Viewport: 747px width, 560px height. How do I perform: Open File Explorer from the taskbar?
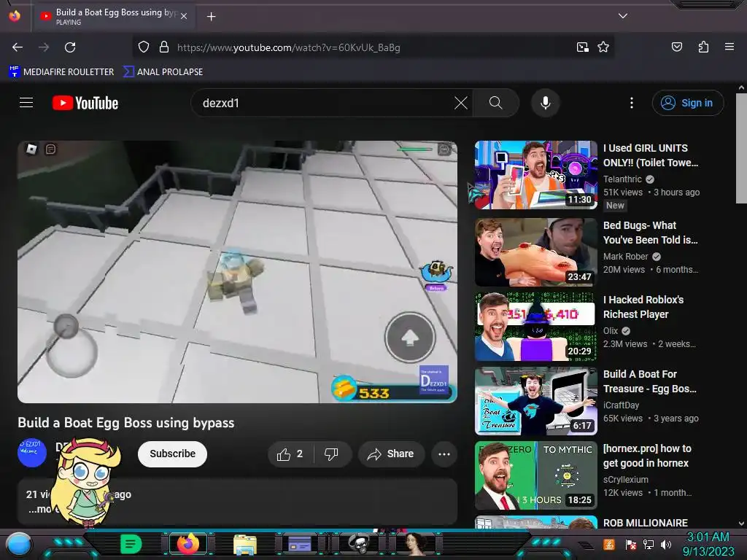click(245, 544)
